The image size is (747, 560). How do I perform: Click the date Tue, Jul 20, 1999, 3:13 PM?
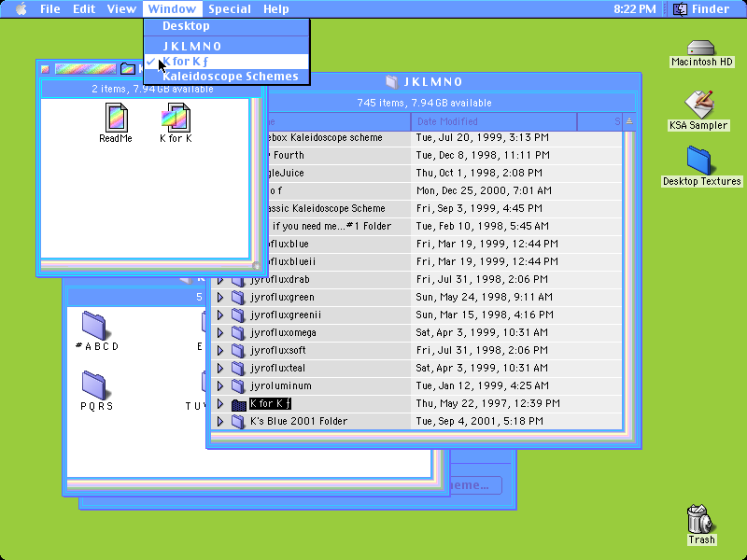[x=482, y=137]
